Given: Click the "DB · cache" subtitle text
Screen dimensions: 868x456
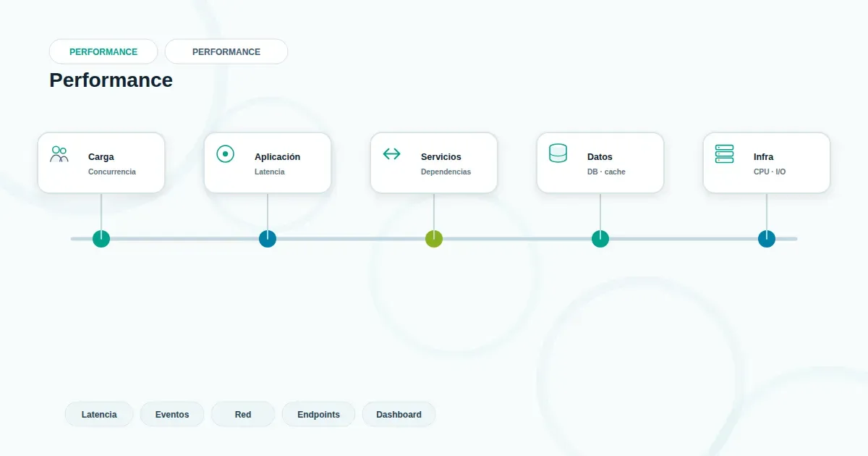Looking at the screenshot, I should (x=606, y=172).
